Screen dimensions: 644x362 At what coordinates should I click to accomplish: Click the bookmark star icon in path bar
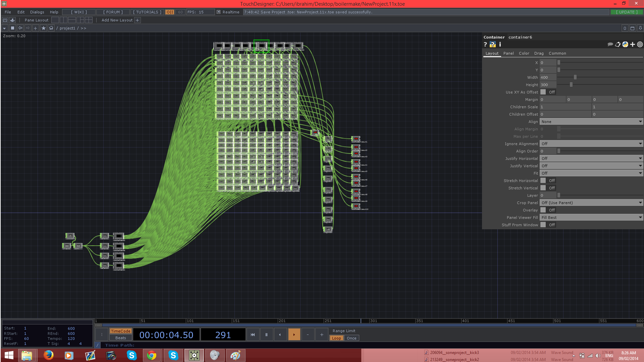click(44, 28)
